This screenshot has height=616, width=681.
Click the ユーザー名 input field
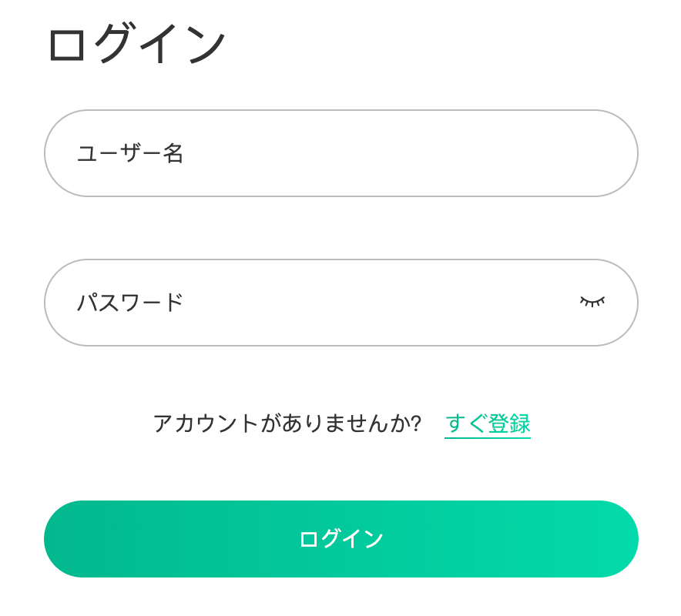341,153
